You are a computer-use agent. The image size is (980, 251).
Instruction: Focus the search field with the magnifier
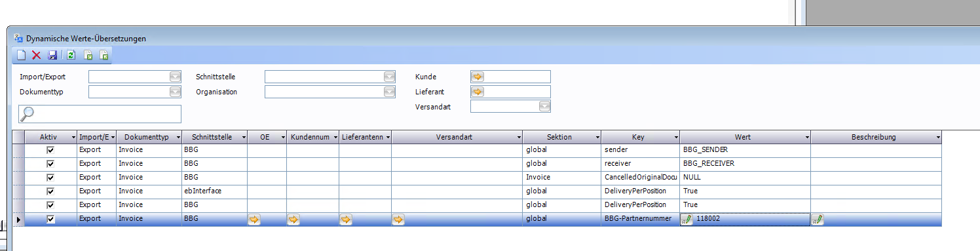pyautogui.click(x=100, y=114)
